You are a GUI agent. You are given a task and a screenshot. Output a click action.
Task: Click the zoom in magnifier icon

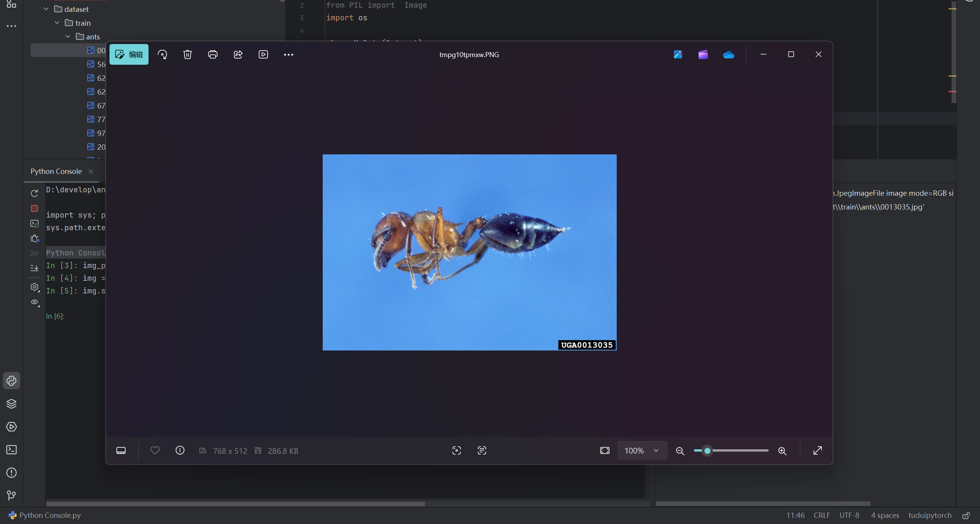point(782,451)
